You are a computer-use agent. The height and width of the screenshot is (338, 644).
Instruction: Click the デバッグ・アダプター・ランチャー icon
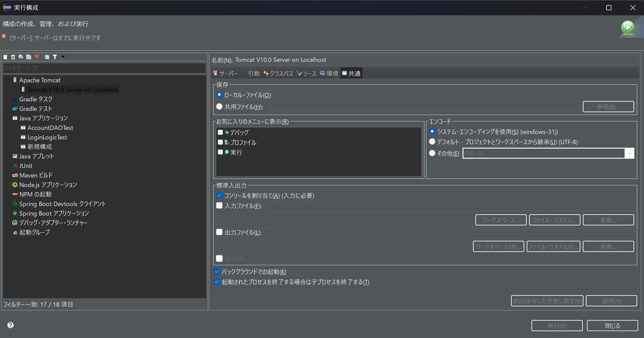(15, 223)
